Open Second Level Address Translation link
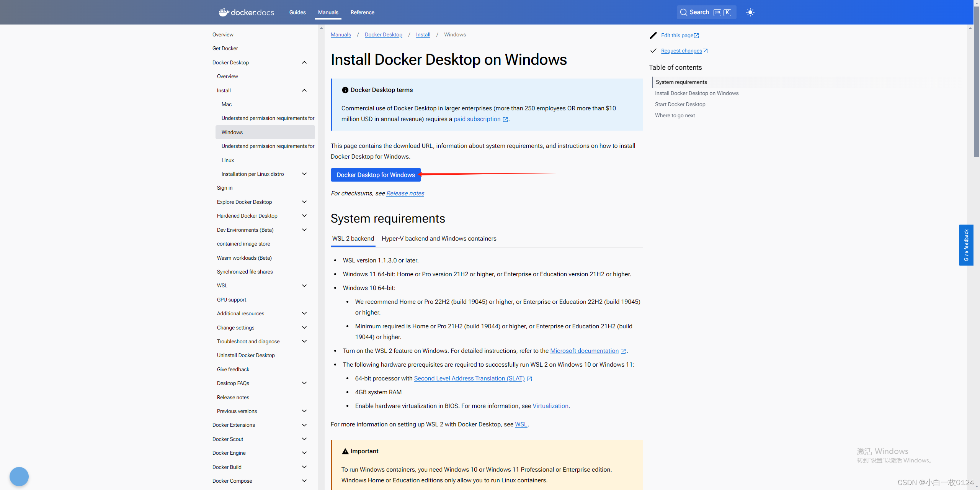Viewport: 980px width, 490px height. pos(469,379)
